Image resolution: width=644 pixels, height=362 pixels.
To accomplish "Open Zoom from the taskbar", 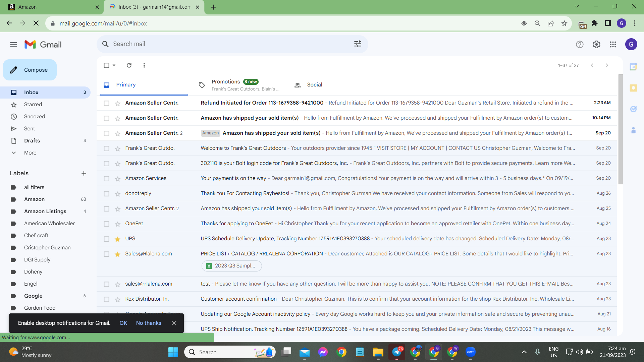I will click(x=470, y=352).
